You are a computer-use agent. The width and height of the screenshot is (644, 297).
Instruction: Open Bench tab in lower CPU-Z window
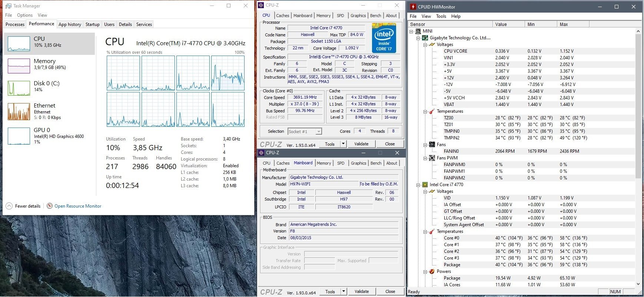click(376, 163)
